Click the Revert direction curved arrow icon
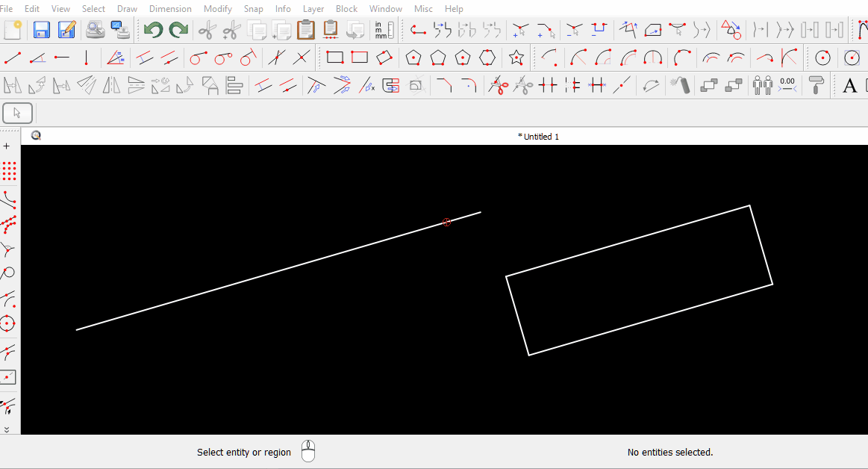 coord(651,86)
